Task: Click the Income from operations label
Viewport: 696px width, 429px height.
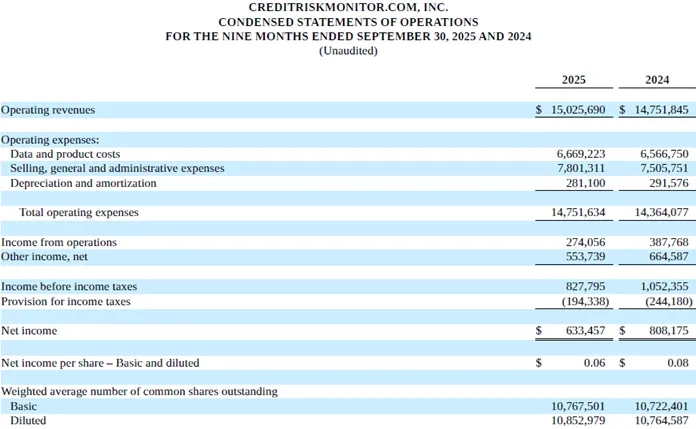Action: click(x=59, y=242)
